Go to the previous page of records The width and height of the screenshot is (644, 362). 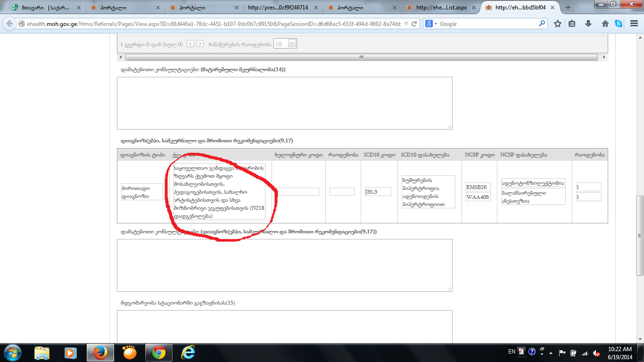pos(190,44)
